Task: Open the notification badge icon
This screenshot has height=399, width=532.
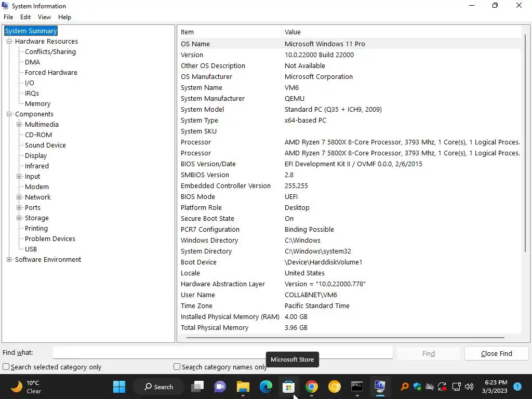Action: tap(517, 387)
